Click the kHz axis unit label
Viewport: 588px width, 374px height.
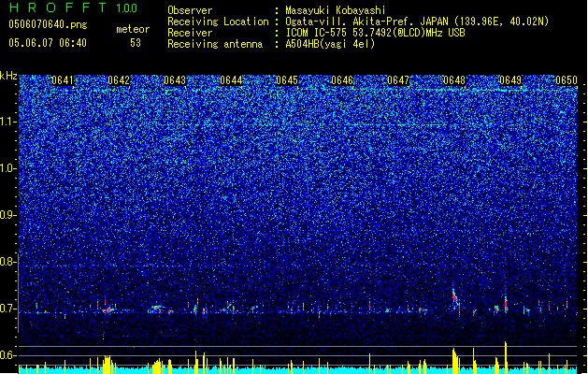[8, 76]
